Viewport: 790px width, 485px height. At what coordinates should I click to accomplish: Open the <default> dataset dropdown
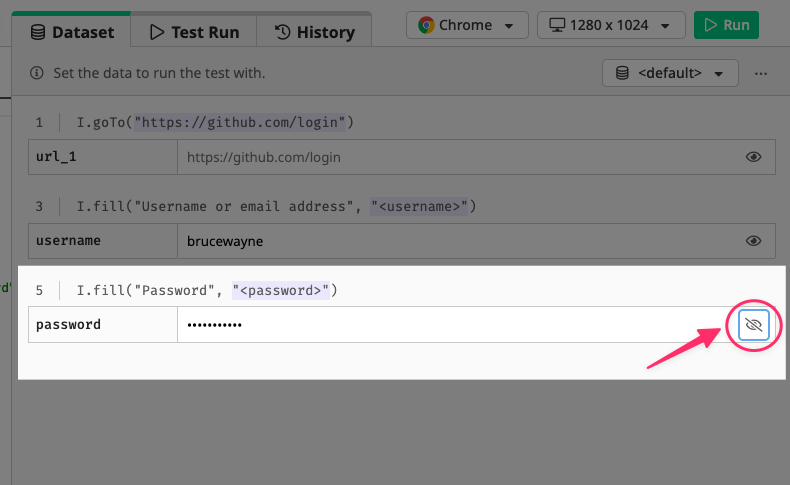point(670,73)
